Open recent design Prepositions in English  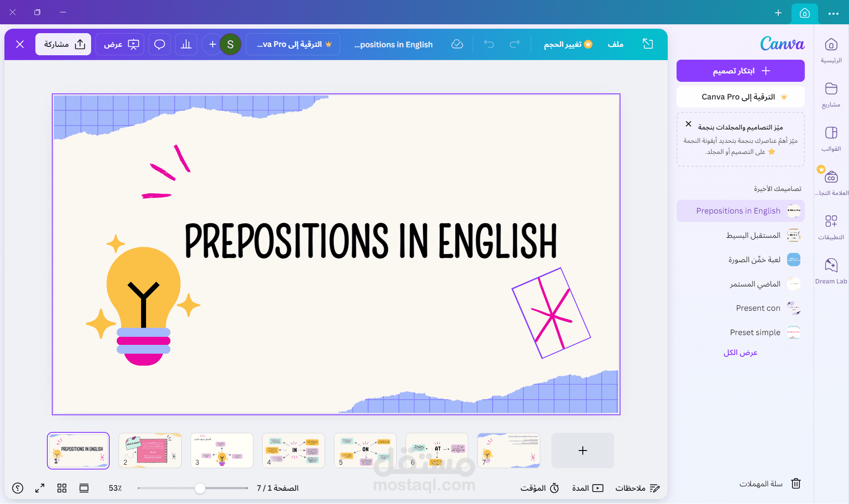coord(741,211)
